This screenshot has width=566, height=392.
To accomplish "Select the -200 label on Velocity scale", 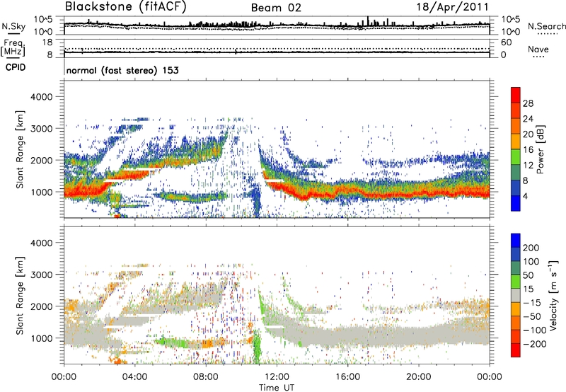I will coord(535,344).
